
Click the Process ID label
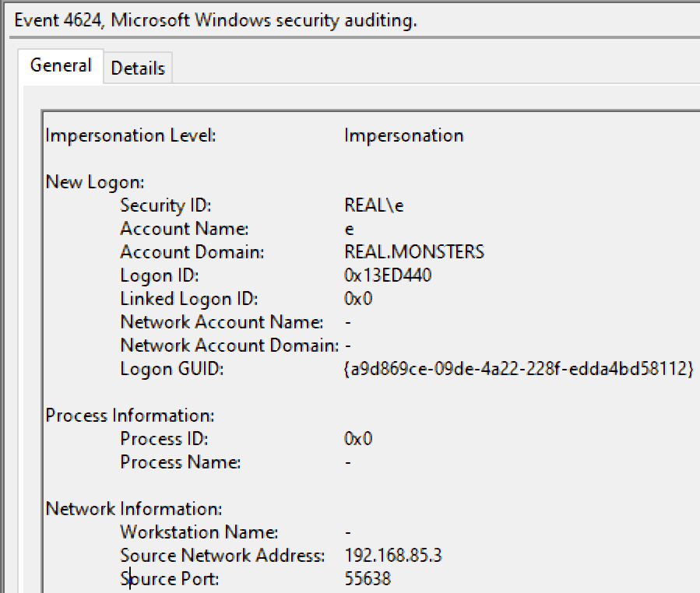click(x=164, y=439)
